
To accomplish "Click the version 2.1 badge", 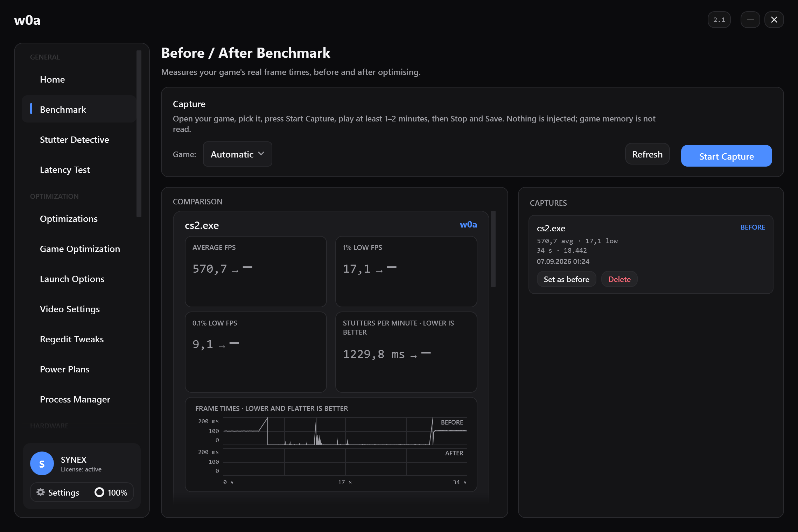I will point(719,20).
